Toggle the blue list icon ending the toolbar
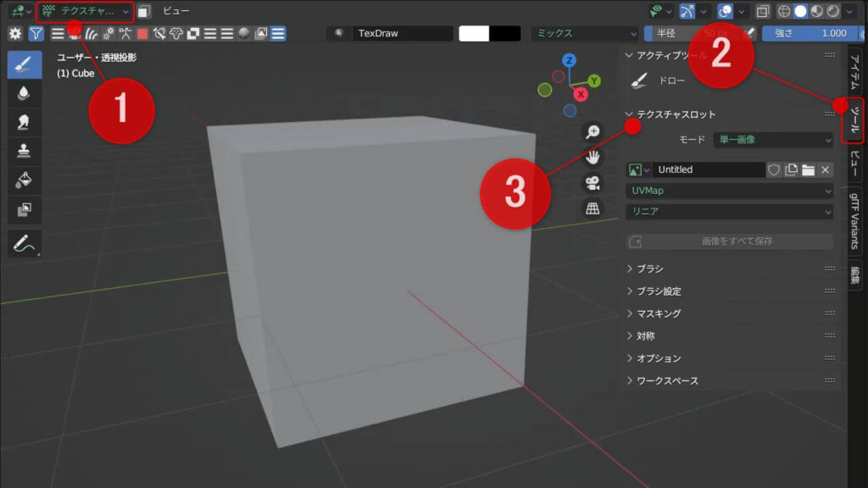 tap(278, 34)
